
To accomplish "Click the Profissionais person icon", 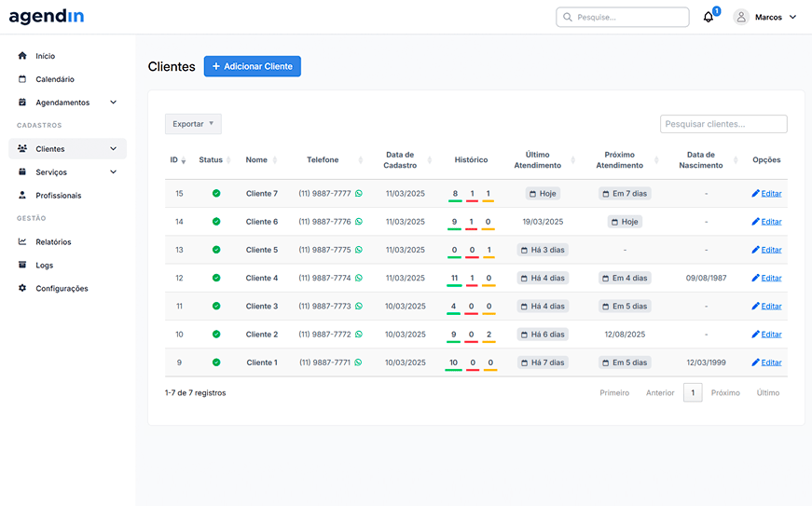I will tap(22, 195).
